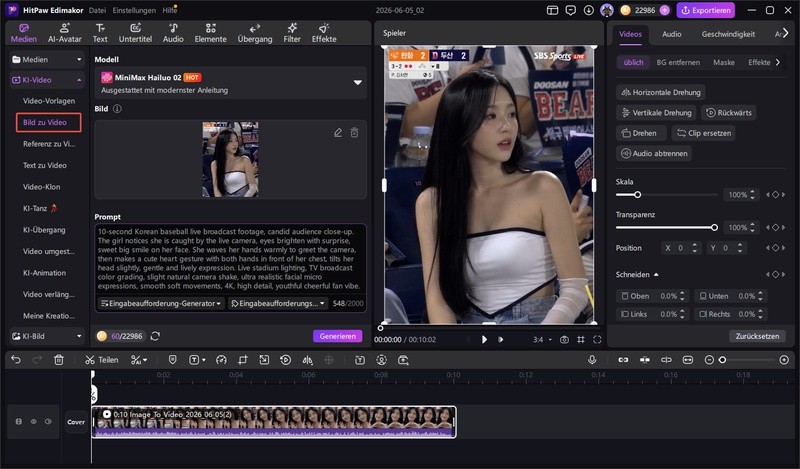Select Bild zu Video in sidebar
This screenshot has width=800, height=469.
click(48, 122)
